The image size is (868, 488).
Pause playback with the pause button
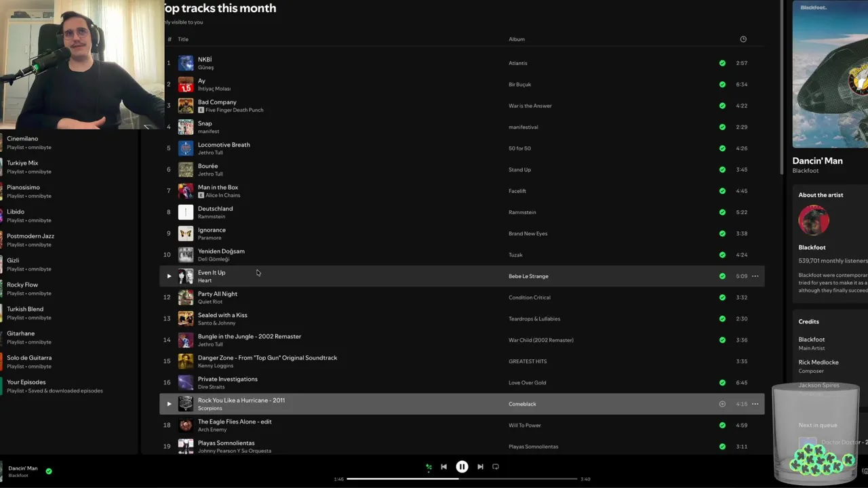(x=462, y=466)
